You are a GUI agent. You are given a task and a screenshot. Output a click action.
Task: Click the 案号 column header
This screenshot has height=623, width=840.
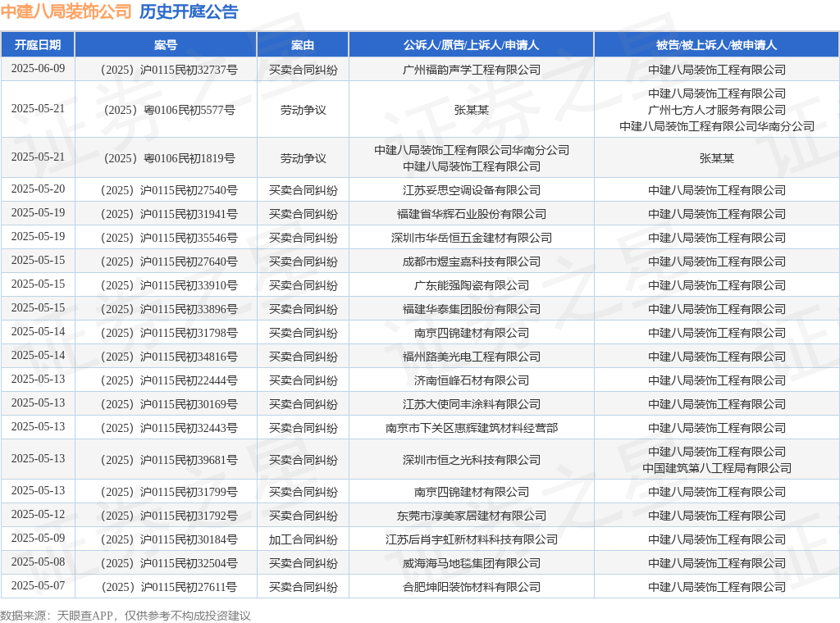tap(166, 45)
